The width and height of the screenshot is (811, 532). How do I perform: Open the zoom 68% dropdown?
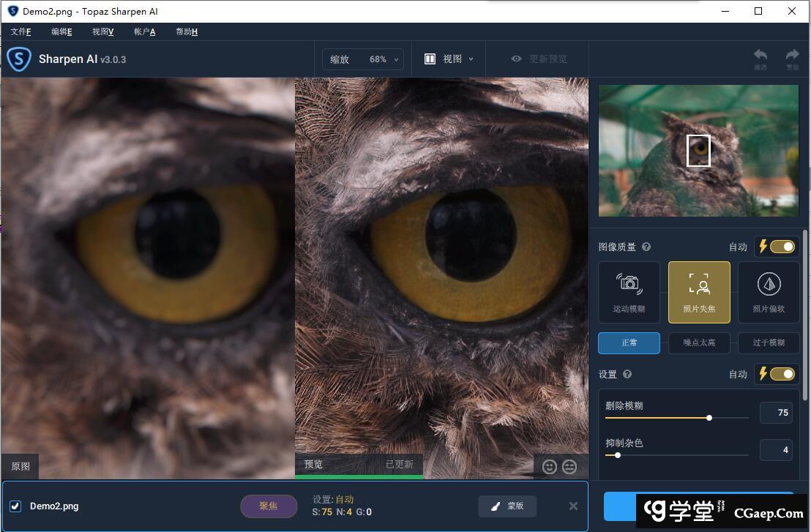pyautogui.click(x=363, y=59)
